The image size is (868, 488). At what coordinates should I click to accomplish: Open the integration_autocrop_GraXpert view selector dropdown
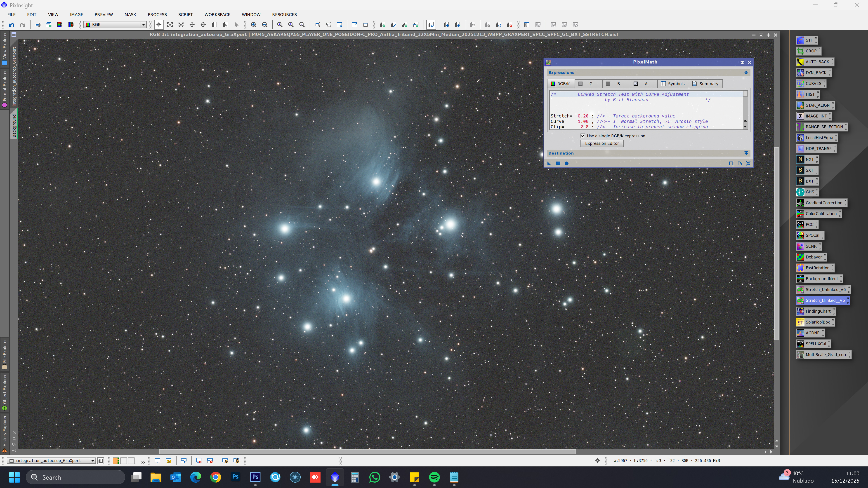click(92, 461)
